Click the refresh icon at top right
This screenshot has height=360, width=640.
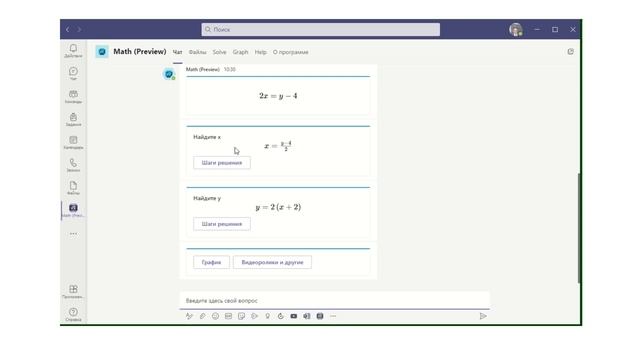point(571,51)
